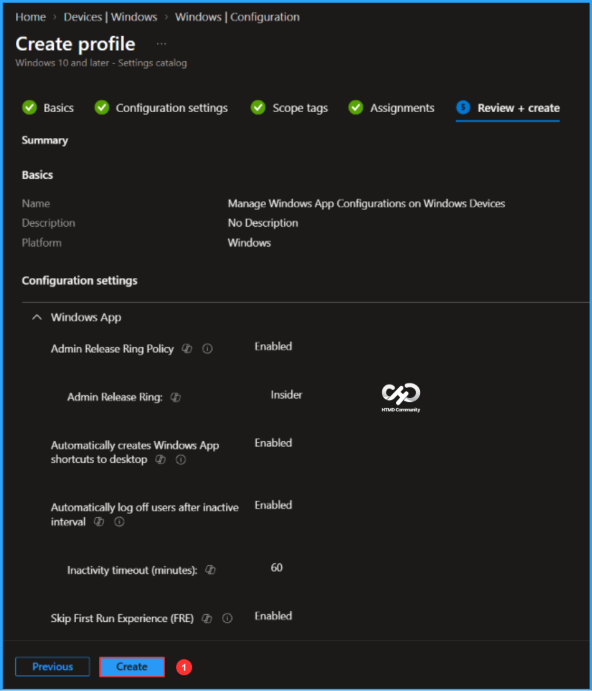Open Windows | Configuration breadcrumb
Screen dimensions: 592x691
pos(237,17)
